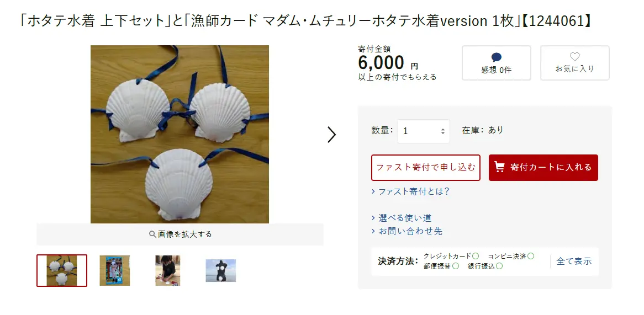Screen dimensions: 644x315
Task: Click the main scallop swimsuit image
Action: click(180, 134)
